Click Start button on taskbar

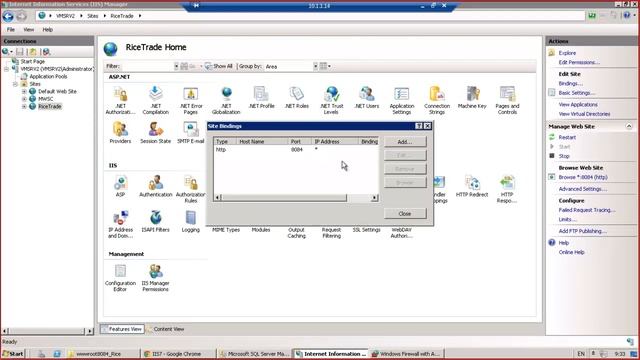click(x=13, y=354)
